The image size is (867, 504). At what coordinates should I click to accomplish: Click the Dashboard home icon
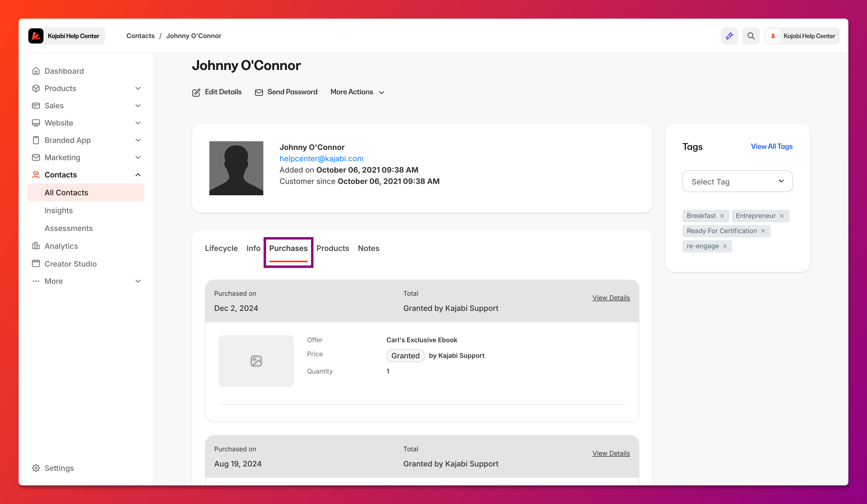pyautogui.click(x=36, y=71)
